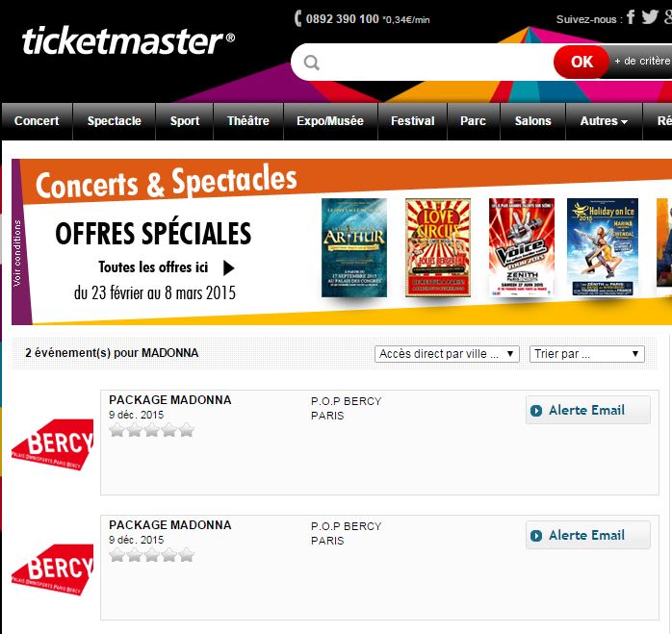Go to the Festival menu tab
672x634 pixels.
pos(412,121)
